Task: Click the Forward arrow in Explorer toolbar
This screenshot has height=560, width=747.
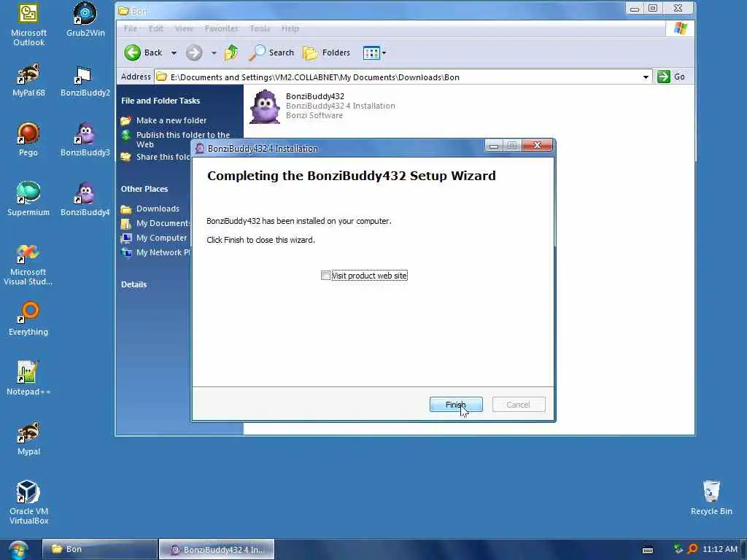Action: point(194,52)
